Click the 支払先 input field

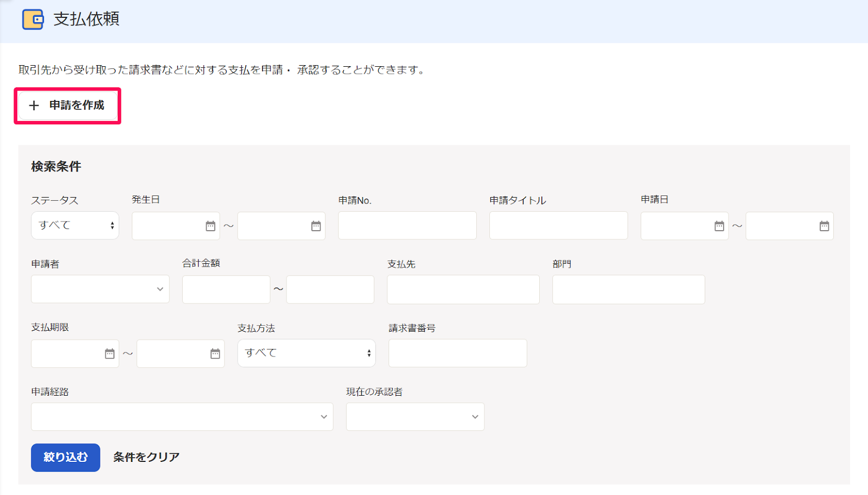(463, 289)
